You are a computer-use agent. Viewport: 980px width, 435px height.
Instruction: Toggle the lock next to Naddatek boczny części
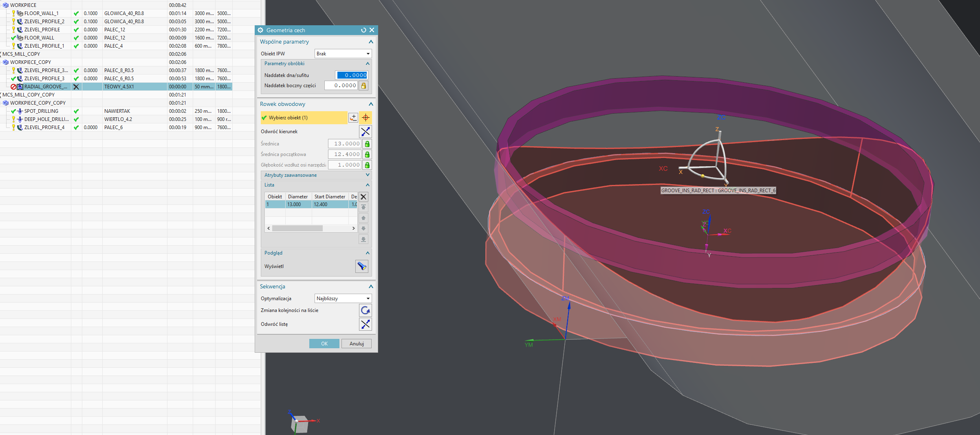pyautogui.click(x=363, y=86)
